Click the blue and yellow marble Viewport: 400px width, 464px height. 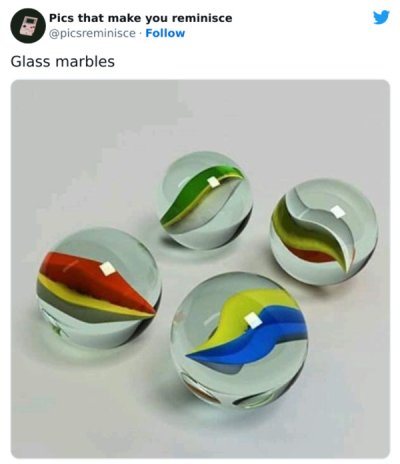pyautogui.click(x=239, y=340)
